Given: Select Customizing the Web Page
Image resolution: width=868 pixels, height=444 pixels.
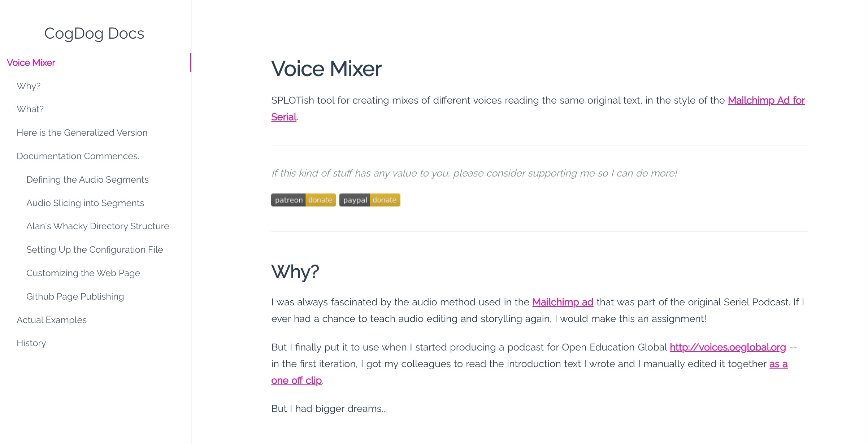Looking at the screenshot, I should [83, 273].
